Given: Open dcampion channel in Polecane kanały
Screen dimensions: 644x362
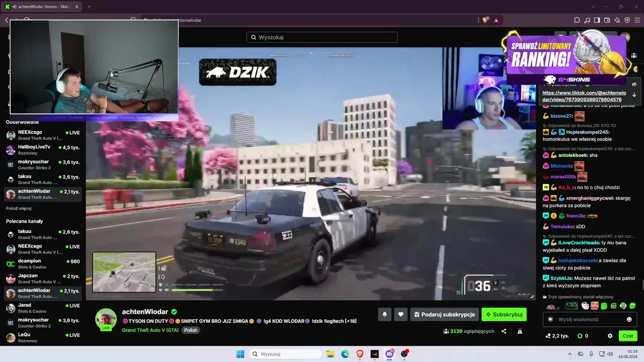Looking at the screenshot, I should point(43,263).
